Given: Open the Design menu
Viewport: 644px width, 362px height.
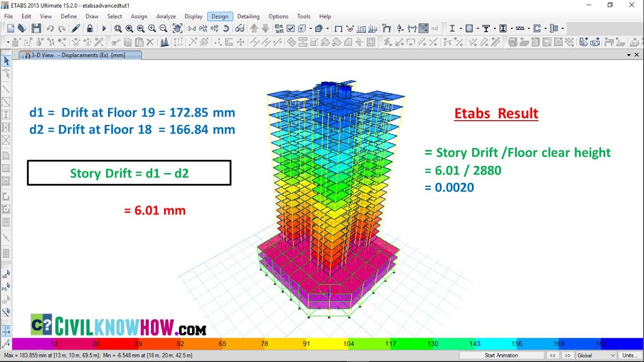Looking at the screenshot, I should [220, 17].
